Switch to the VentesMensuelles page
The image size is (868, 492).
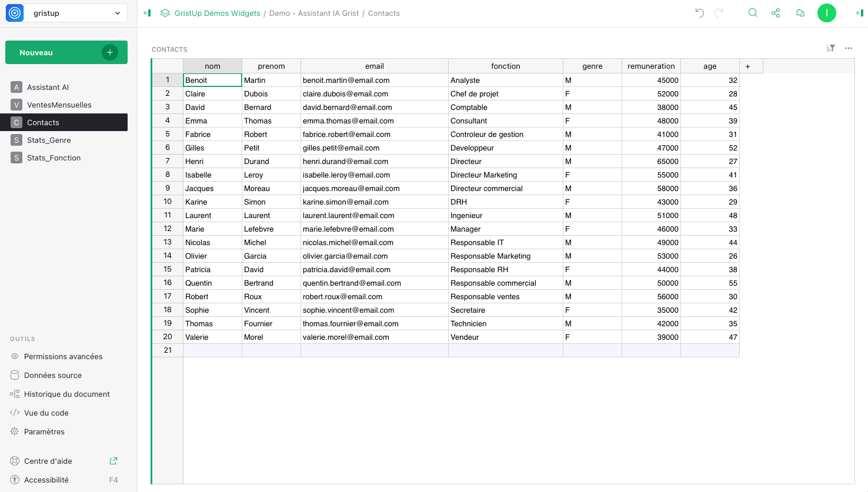[x=59, y=105]
